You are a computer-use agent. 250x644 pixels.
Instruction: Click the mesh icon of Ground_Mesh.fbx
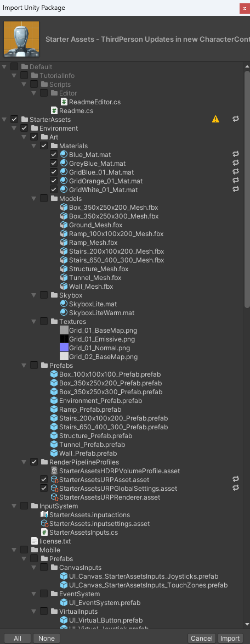point(64,225)
